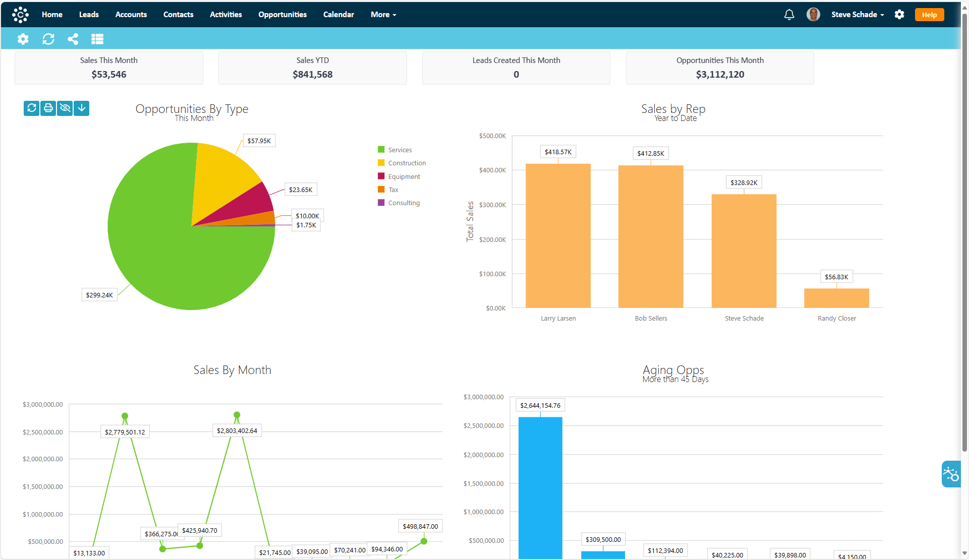Image resolution: width=969 pixels, height=560 pixels.
Task: Hide the Opportunities By Type chart
Action: coord(65,108)
